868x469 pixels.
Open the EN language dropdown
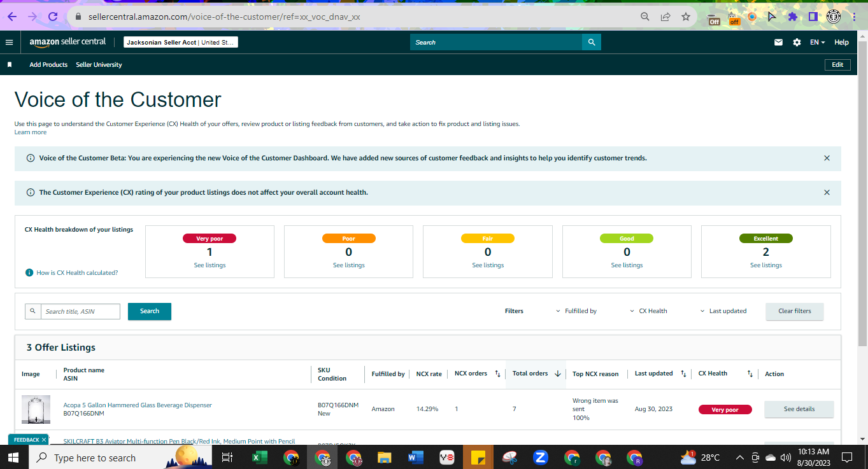[x=817, y=43]
